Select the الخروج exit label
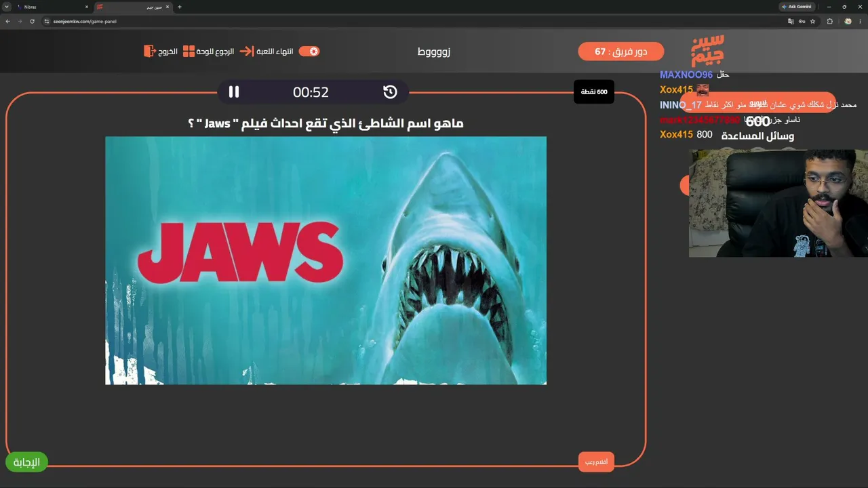 coord(168,52)
